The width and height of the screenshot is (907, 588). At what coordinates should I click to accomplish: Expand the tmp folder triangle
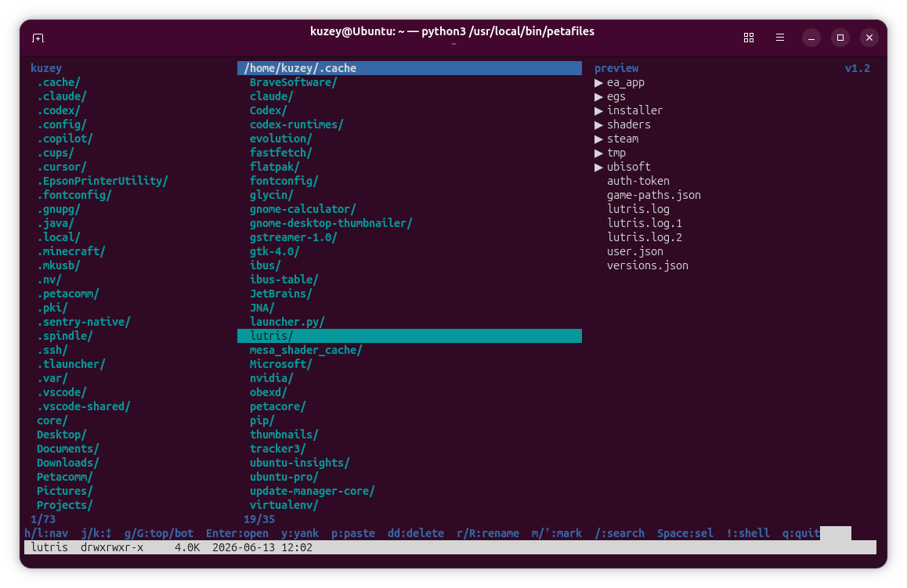click(x=598, y=153)
